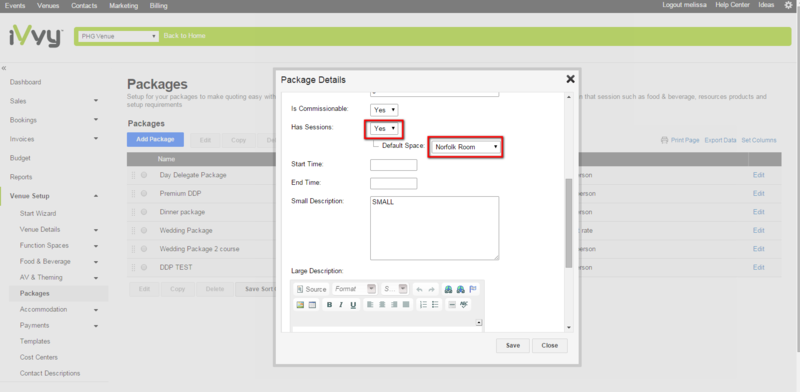The width and height of the screenshot is (800, 392).
Task: Open the PHG Venue selector
Action: [118, 36]
